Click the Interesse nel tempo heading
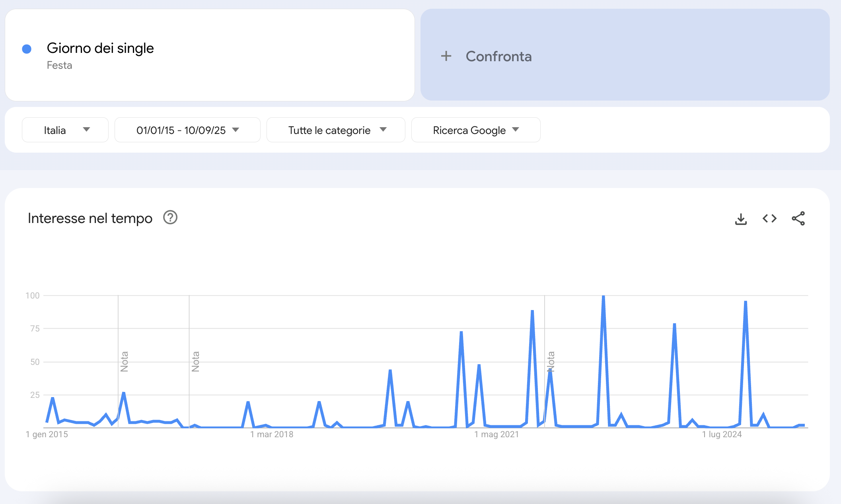This screenshot has height=504, width=841. pyautogui.click(x=90, y=218)
